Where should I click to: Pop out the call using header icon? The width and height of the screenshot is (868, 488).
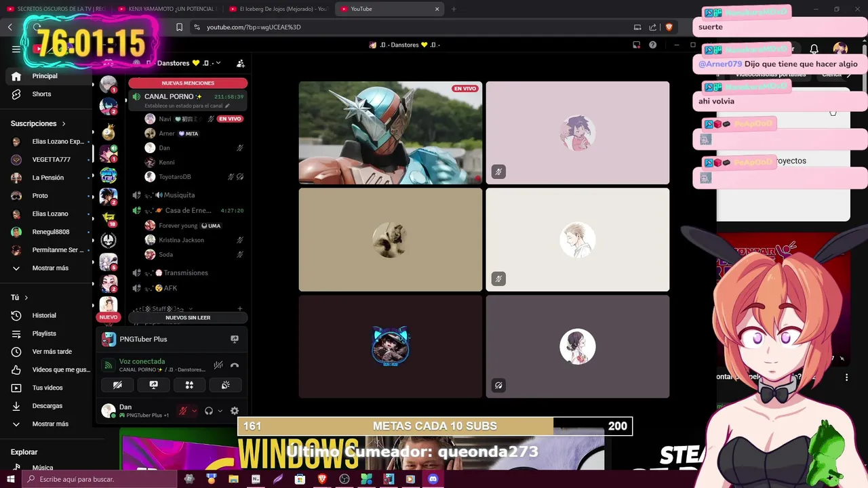[636, 45]
